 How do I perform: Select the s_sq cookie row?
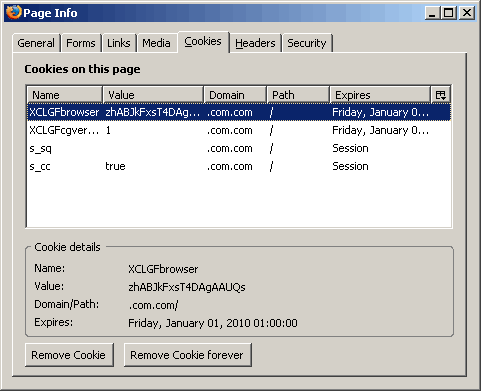239,148
